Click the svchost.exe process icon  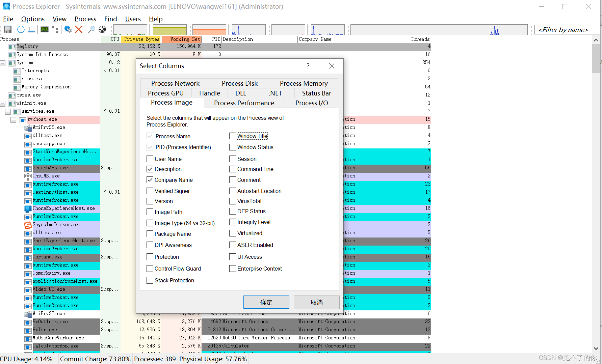coord(23,120)
